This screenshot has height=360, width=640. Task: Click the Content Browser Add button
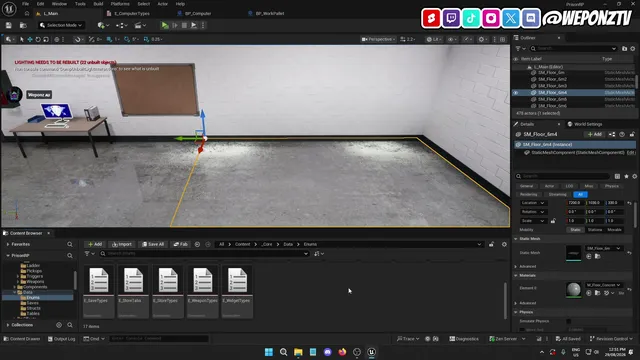tap(95, 244)
